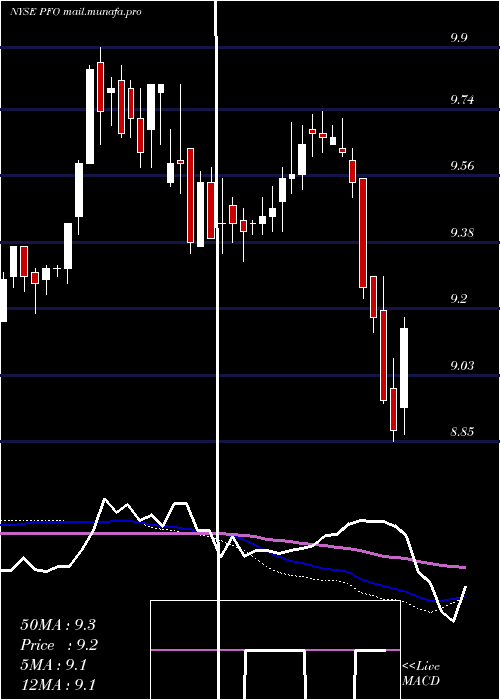This screenshot has width=500, height=700.
Task: Click the '<<Live MACD' label
Action: point(421,673)
